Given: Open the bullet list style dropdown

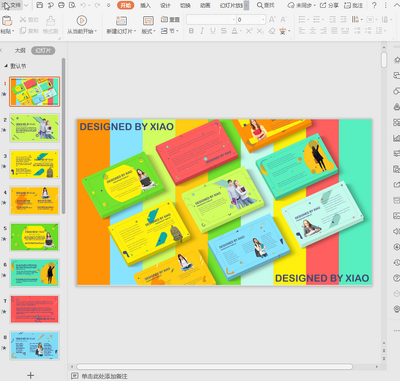Looking at the screenshot, I should 308,20.
